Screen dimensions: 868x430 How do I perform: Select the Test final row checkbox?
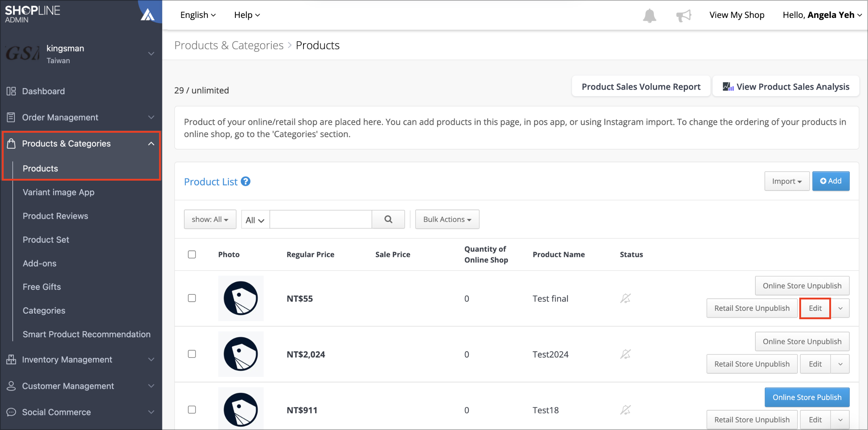click(x=192, y=298)
